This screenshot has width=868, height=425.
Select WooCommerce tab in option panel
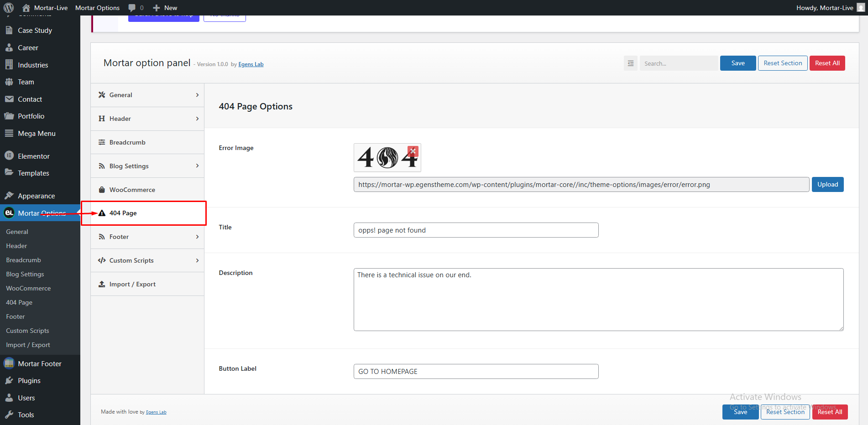[147, 190]
